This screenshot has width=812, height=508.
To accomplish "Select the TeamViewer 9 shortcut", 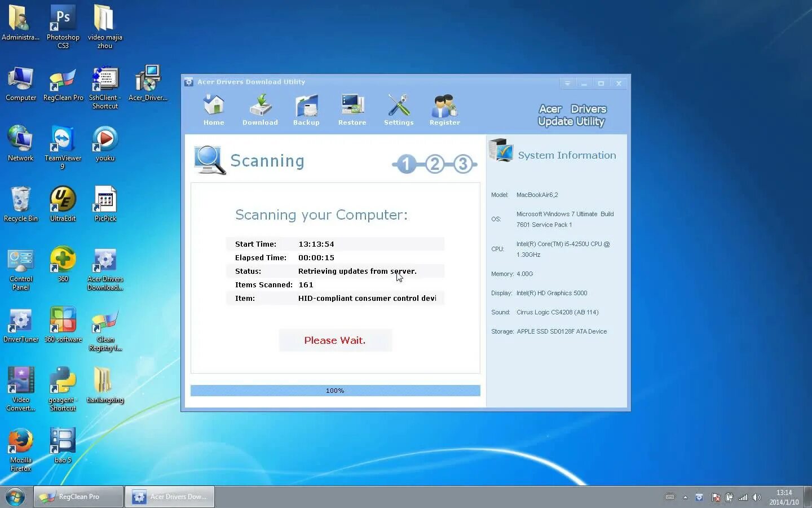I will pos(63,148).
